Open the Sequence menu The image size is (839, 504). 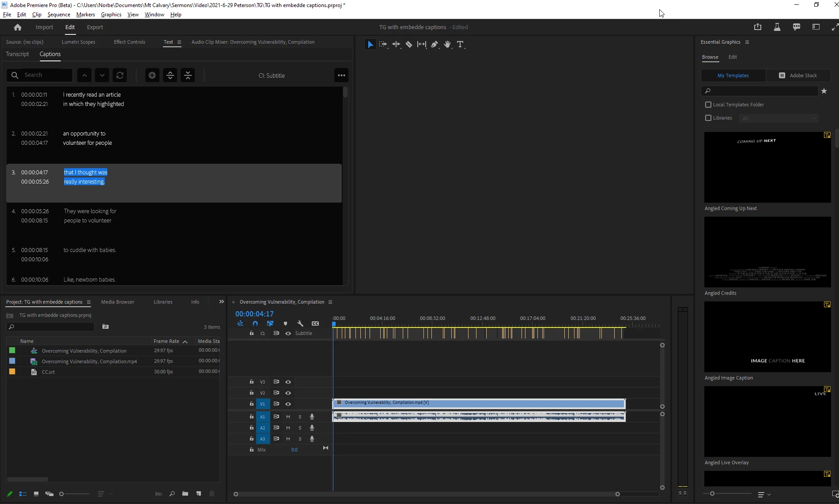(59, 15)
